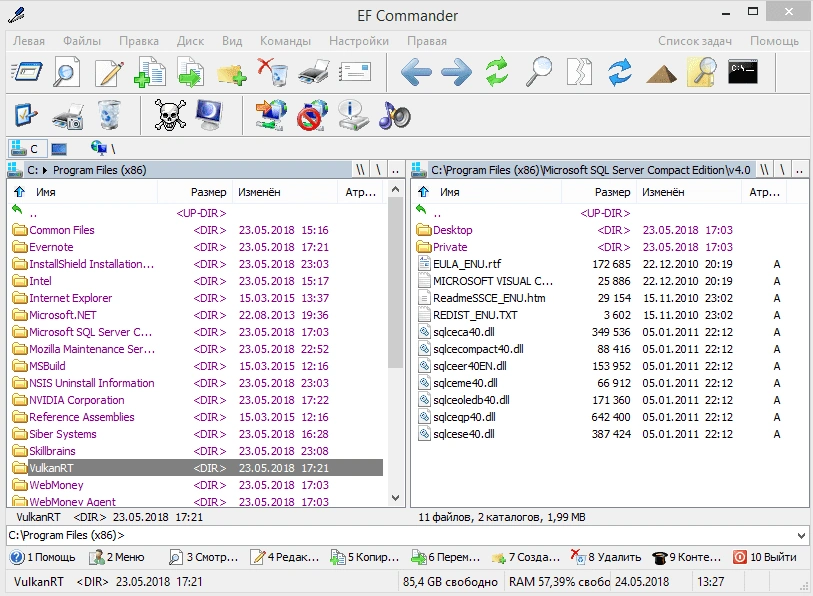The width and height of the screenshot is (813, 596).
Task: Click the blue refresh arrows icon
Action: 620,72
